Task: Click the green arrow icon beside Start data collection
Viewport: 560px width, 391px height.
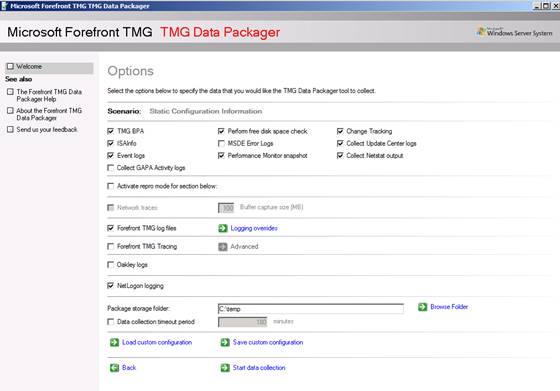Action: click(225, 368)
